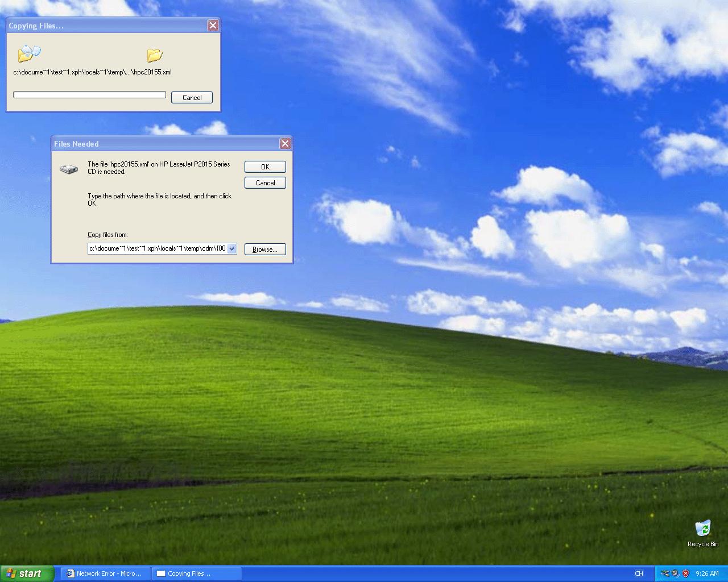Click OK in Files Needed dialog

265,167
